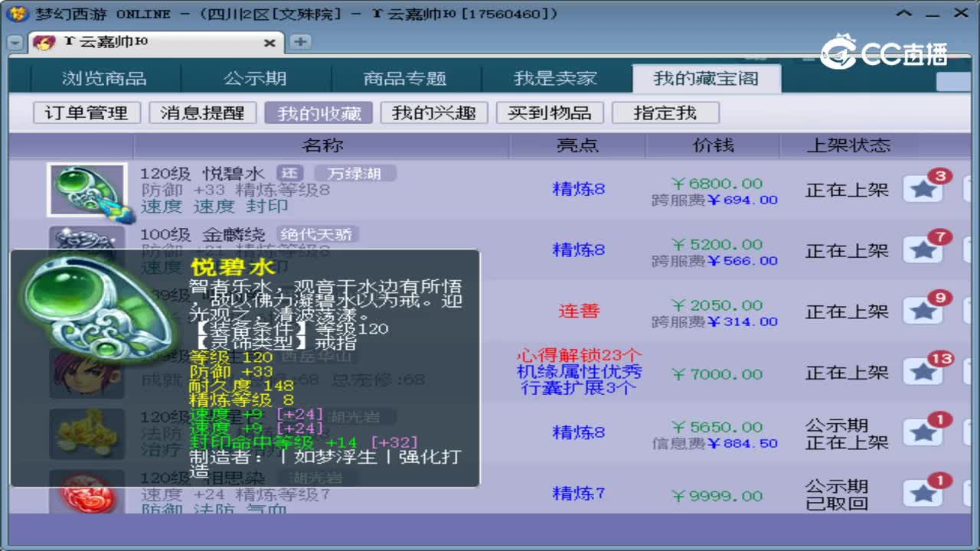
Task: Click the ¥5200.00 price
Action: coord(717,245)
